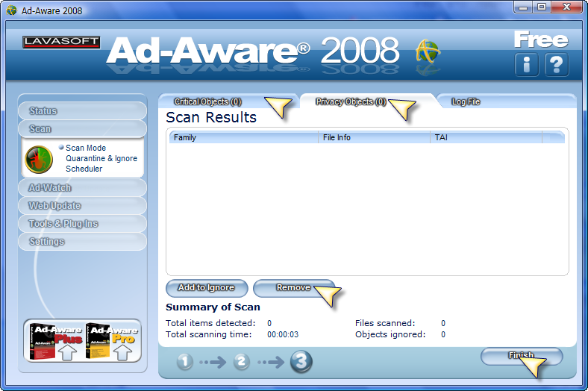Open the Web Update section

82,206
